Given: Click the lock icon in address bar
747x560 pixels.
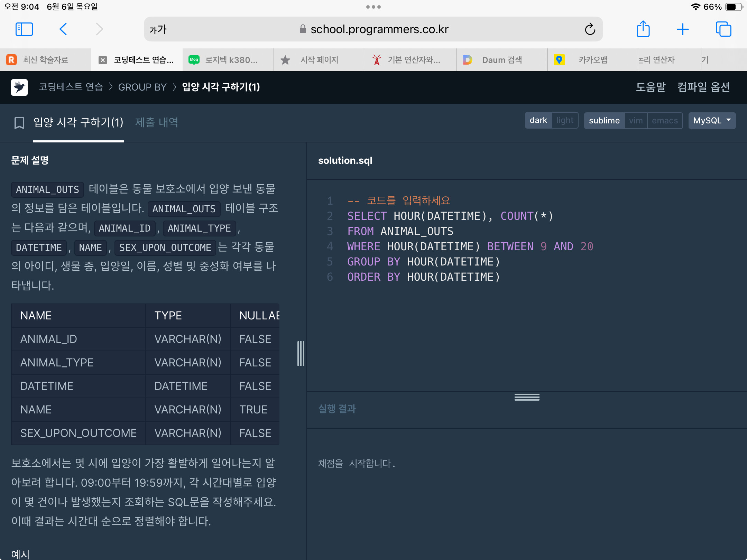Looking at the screenshot, I should click(303, 29).
